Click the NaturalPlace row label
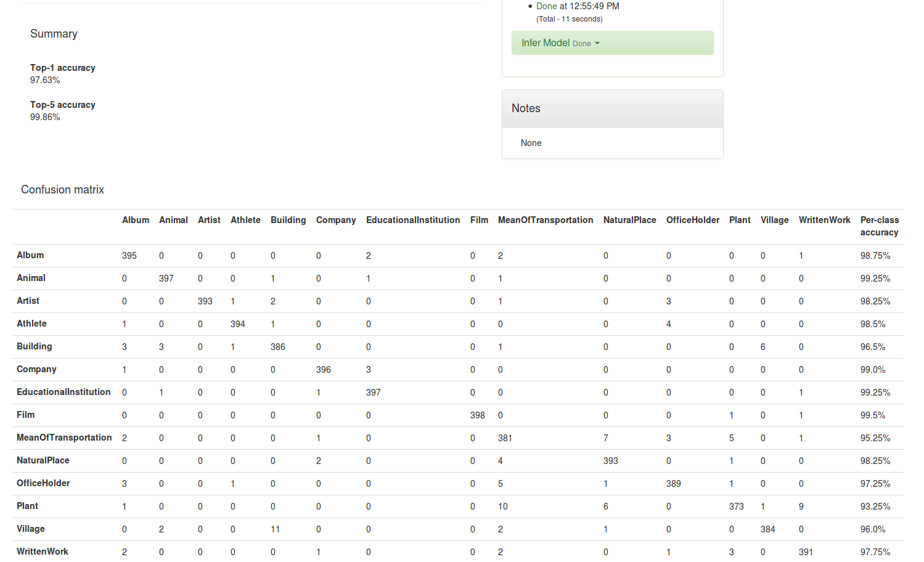Image resolution: width=924 pixels, height=562 pixels. click(x=43, y=460)
